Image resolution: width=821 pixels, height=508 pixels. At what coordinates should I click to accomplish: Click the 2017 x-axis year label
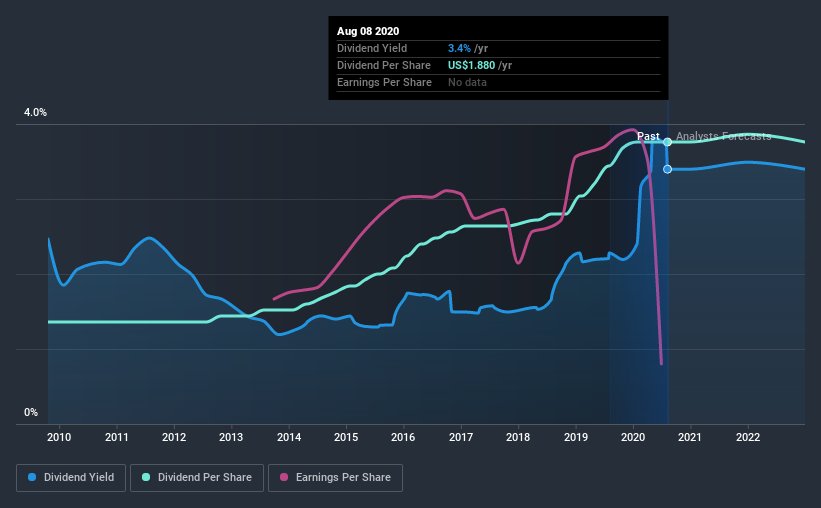point(461,437)
